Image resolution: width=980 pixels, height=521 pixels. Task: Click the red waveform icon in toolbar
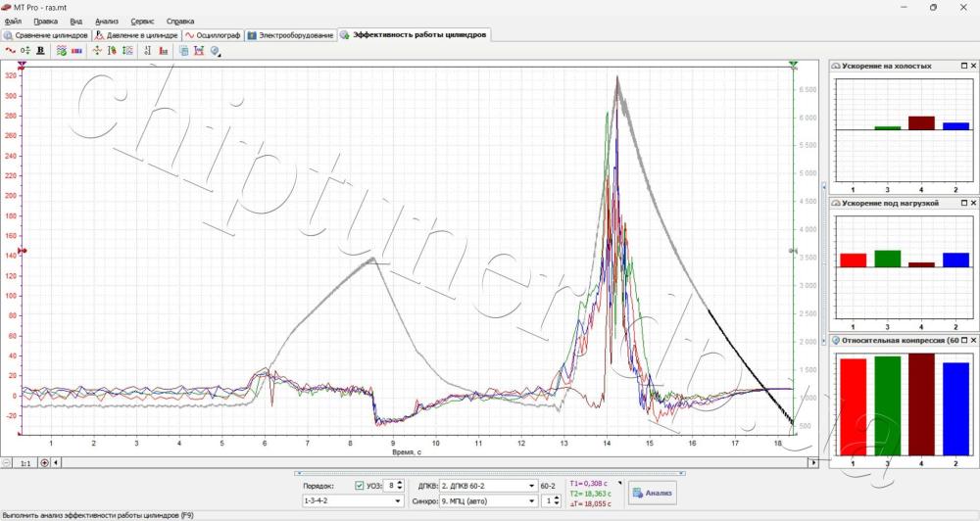pos(10,51)
